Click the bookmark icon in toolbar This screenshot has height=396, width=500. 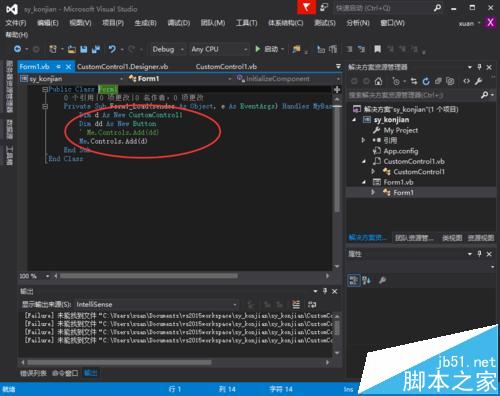[377, 49]
